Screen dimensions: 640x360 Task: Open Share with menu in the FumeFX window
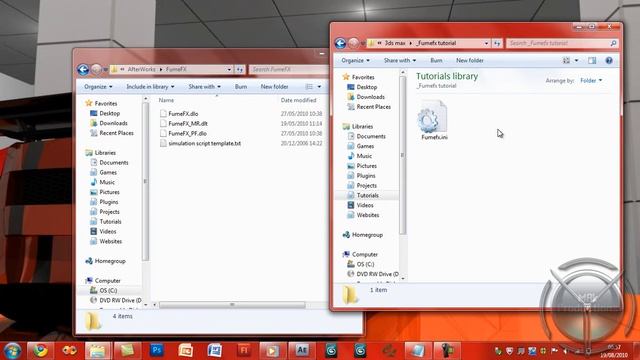tap(204, 87)
